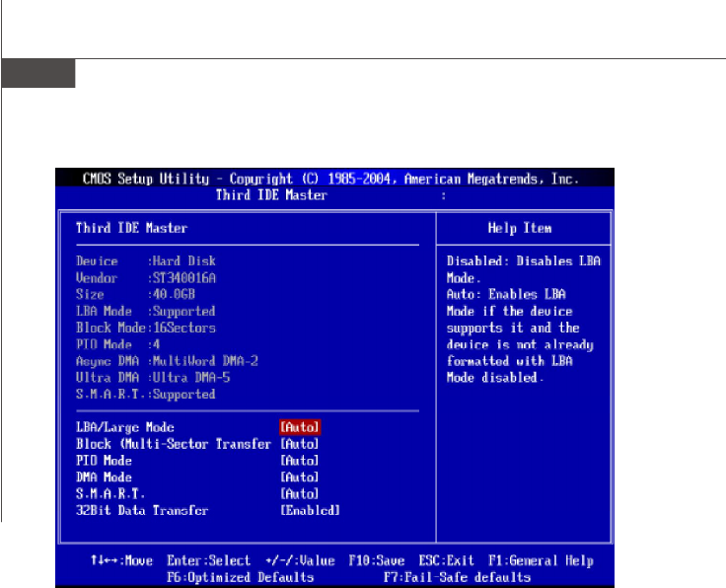Image resolution: width=726 pixels, height=588 pixels.
Task: Click the LBA/Large Mode label
Action: point(125,427)
